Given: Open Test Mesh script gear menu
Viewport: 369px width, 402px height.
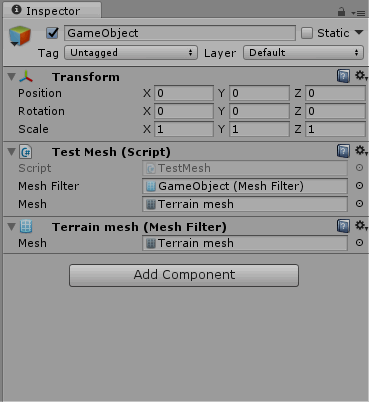Looking at the screenshot, I should 361,151.
